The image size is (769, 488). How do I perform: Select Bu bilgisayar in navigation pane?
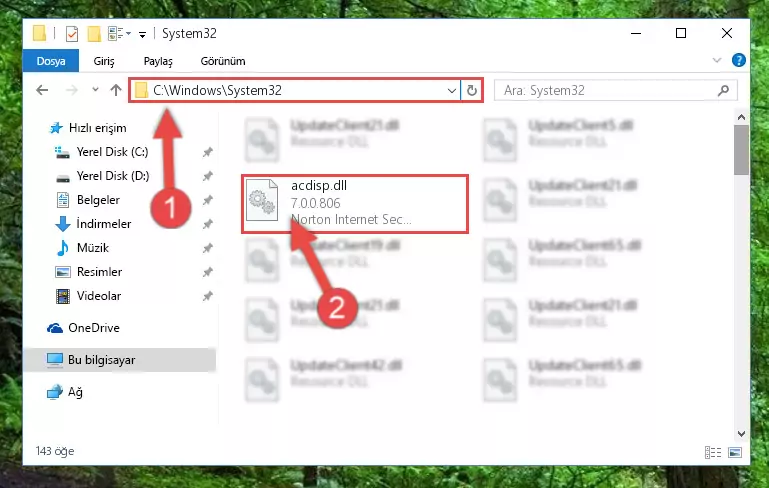(x=119, y=360)
